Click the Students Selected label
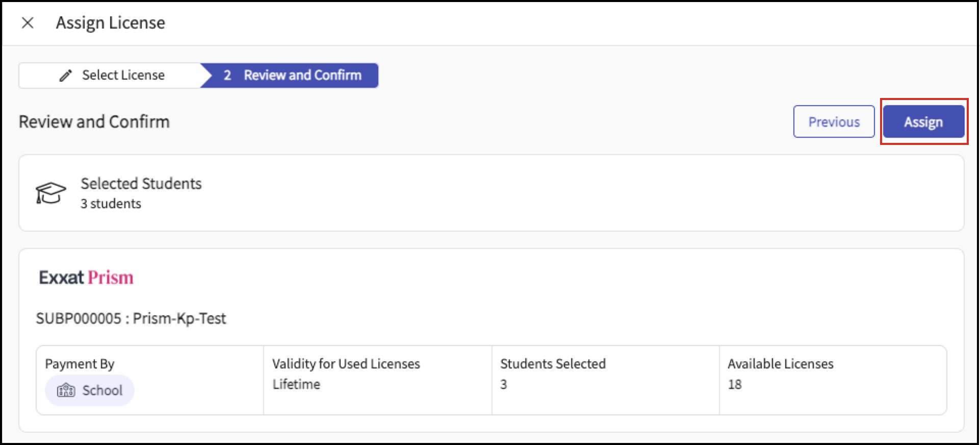 point(553,364)
